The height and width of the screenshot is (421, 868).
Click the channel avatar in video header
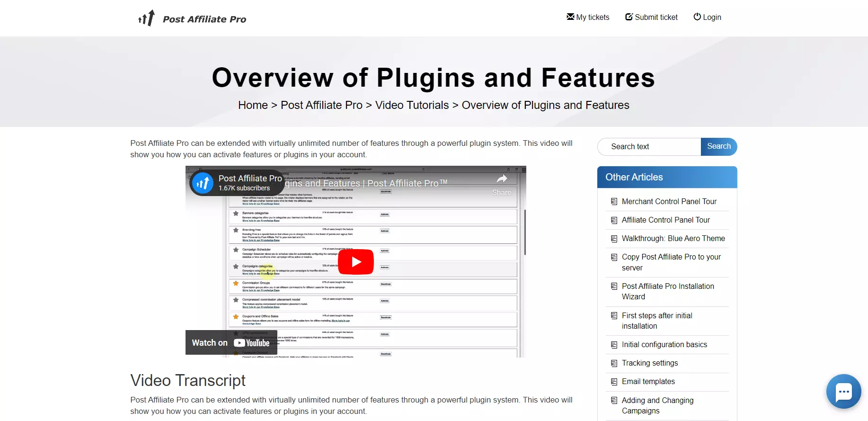tap(203, 183)
